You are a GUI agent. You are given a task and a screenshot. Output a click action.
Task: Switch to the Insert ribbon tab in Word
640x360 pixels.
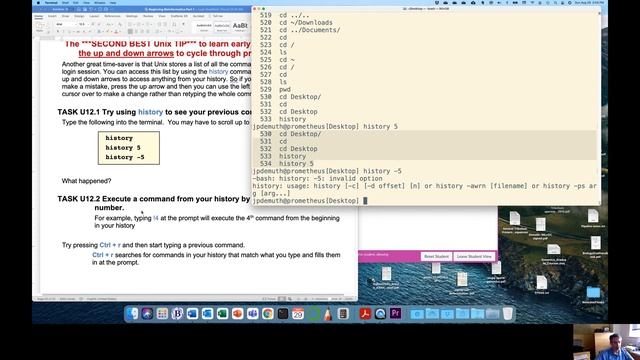coord(52,16)
